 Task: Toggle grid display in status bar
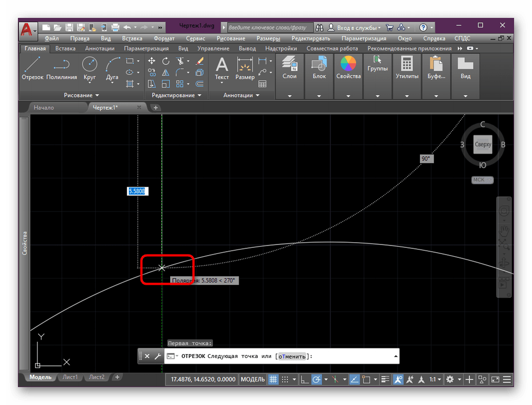point(274,379)
